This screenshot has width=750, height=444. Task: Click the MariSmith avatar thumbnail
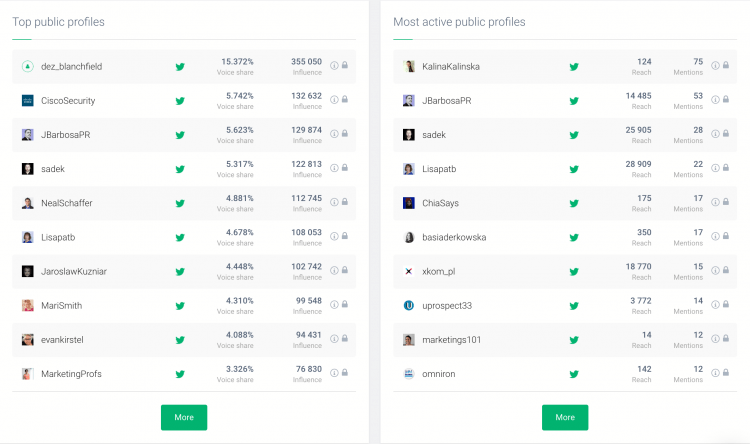(28, 305)
